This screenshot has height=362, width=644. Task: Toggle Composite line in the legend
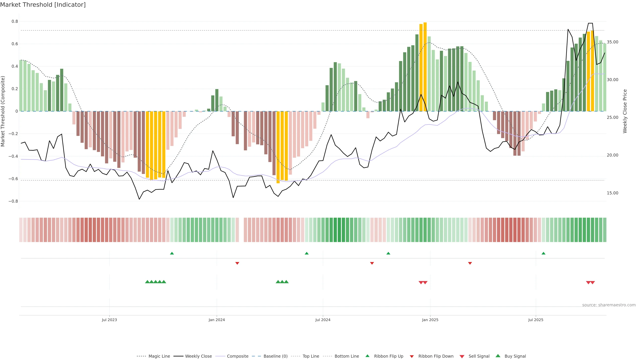pyautogui.click(x=237, y=356)
